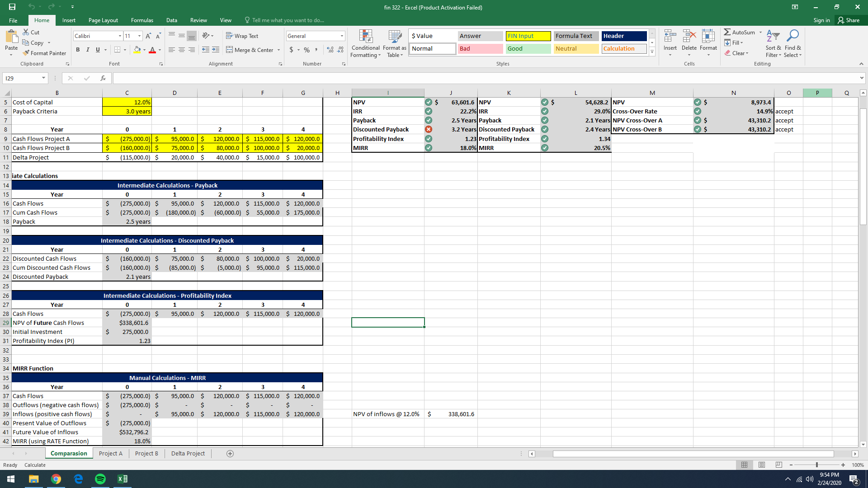This screenshot has width=868, height=488.
Task: Toggle italic formatting
Action: (88, 50)
